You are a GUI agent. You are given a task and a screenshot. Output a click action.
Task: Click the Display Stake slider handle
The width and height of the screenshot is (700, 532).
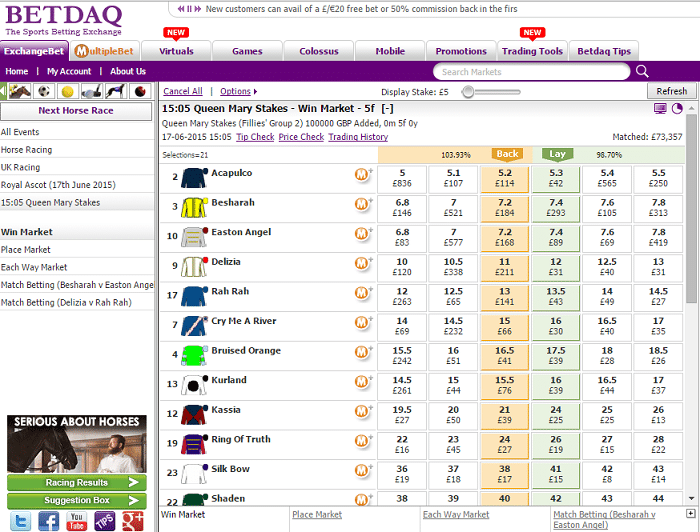coord(467,92)
